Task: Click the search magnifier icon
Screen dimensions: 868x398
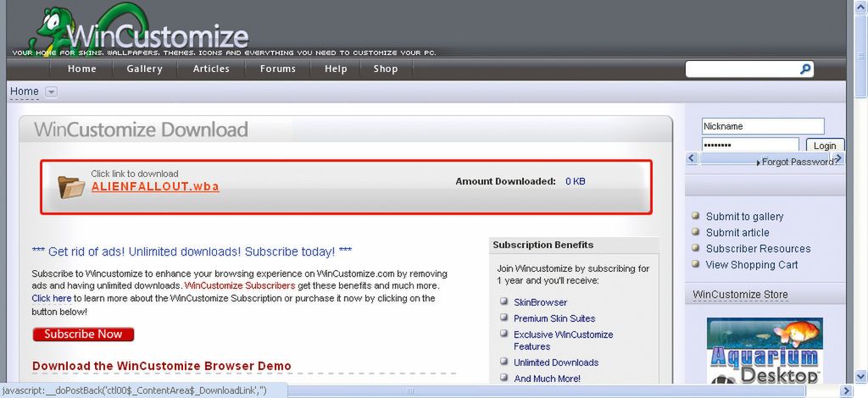Action: point(805,69)
